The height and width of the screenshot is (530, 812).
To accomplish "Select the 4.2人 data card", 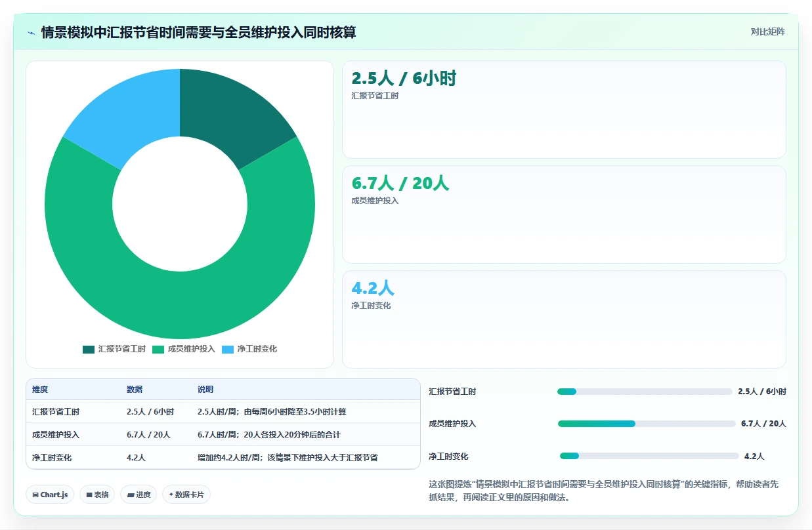I will coord(564,319).
